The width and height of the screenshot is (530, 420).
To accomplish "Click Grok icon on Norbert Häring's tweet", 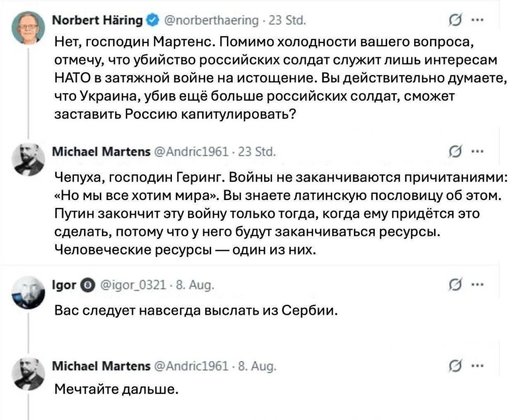I will tap(455, 20).
